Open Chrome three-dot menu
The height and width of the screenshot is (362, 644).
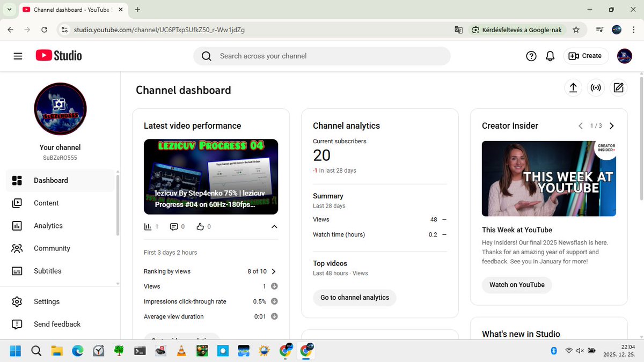click(633, 30)
